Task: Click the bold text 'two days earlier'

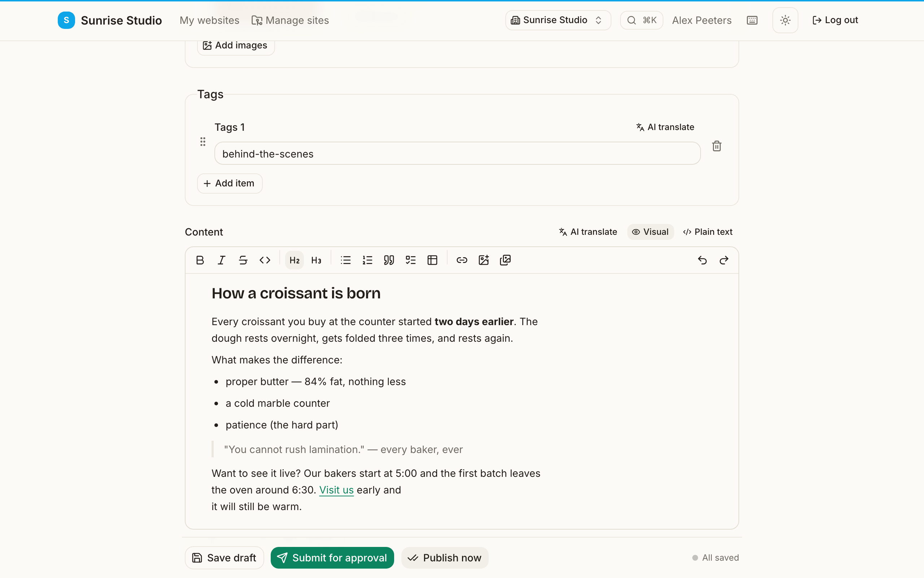Action: coord(474,322)
